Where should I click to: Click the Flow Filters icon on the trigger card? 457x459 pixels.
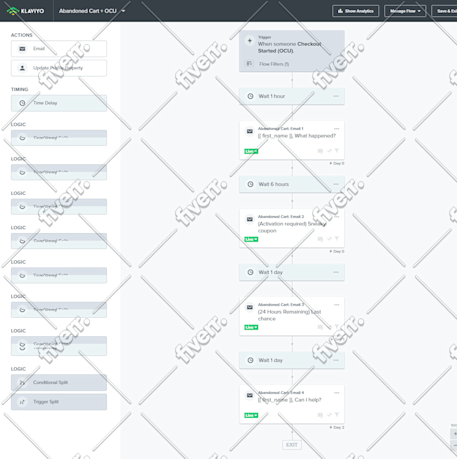pos(249,63)
